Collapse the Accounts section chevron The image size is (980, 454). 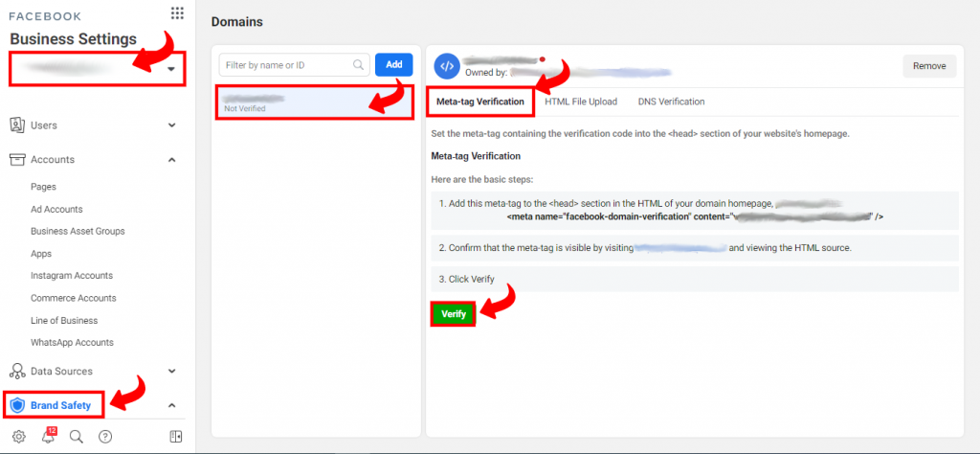pyautogui.click(x=172, y=159)
